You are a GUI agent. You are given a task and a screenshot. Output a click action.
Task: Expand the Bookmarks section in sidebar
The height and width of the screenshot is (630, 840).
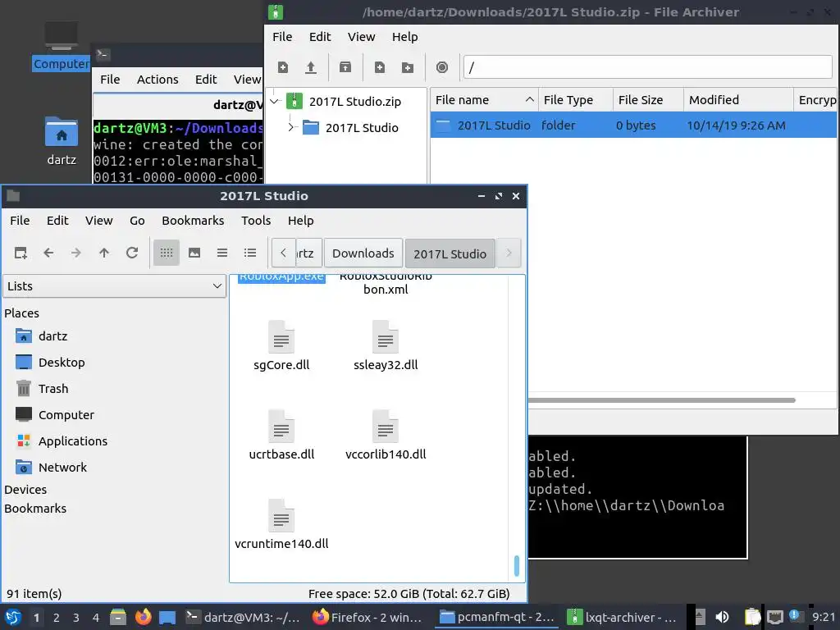[x=35, y=509]
